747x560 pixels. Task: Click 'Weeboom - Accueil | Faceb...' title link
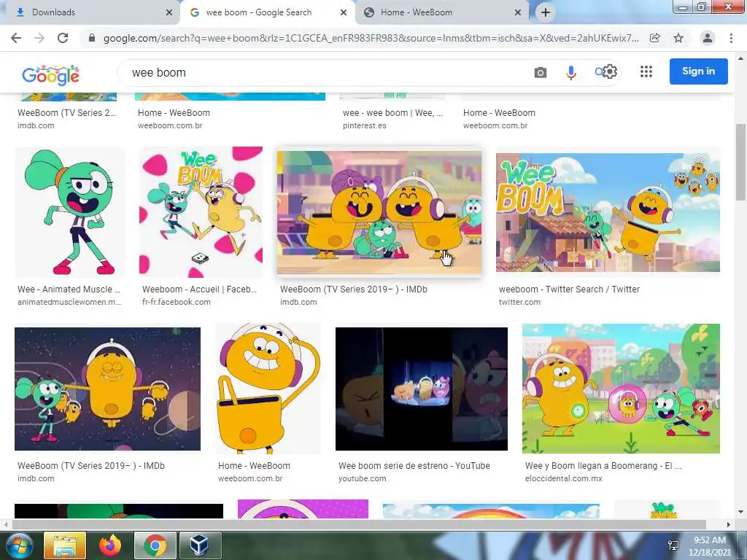point(199,289)
